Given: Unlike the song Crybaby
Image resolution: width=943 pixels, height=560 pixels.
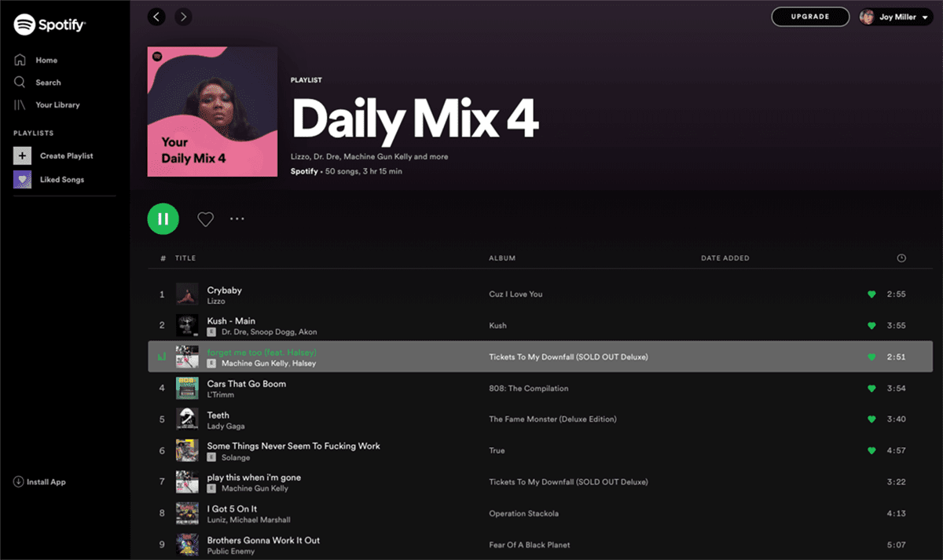Looking at the screenshot, I should coord(871,295).
